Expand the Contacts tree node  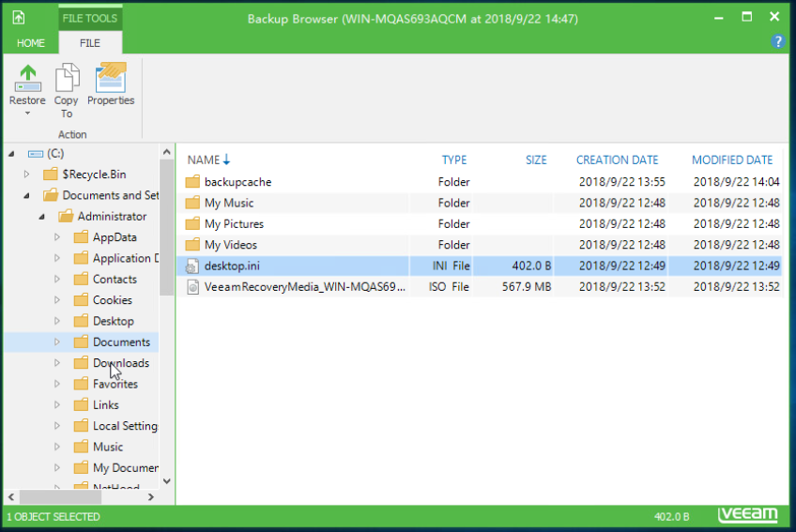tap(57, 280)
